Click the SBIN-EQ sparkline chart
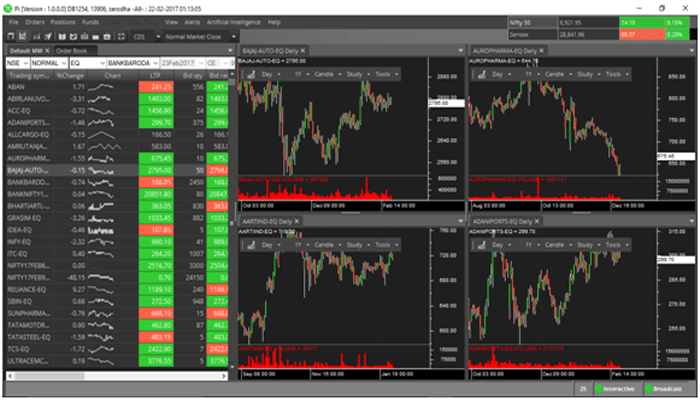Image resolution: width=700 pixels, height=400 pixels. click(100, 302)
